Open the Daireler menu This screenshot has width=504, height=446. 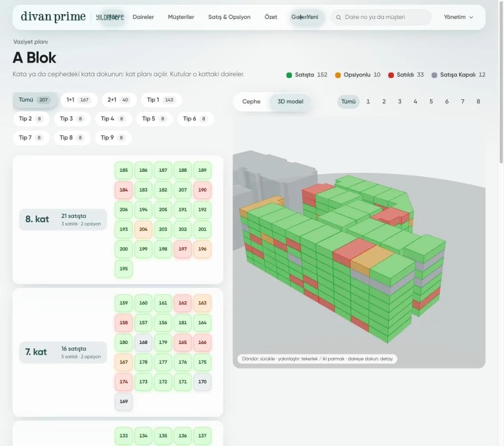143,17
